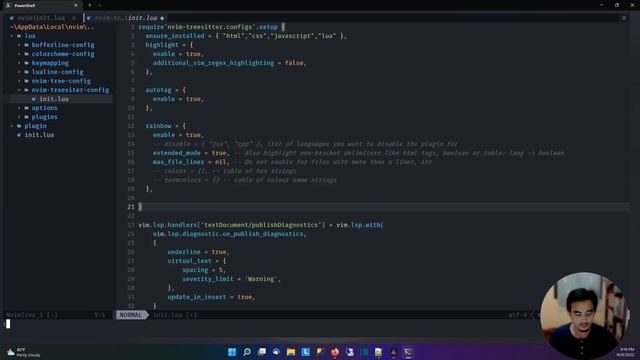Switch to the nvim\init.lua buffer tab
This screenshot has width=640, height=360.
(41, 18)
